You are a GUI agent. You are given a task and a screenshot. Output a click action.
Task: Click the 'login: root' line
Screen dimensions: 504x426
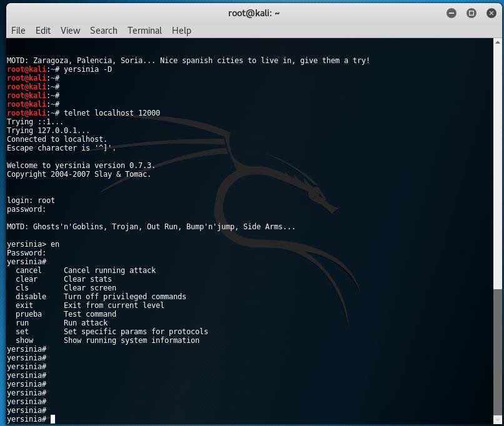(31, 201)
